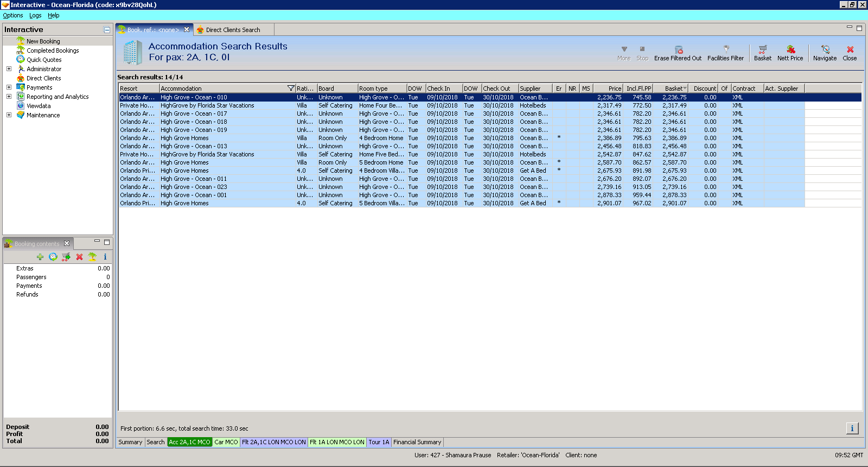Click Passengers in Booking contents
Viewport: 868px width, 467px height.
tap(31, 277)
